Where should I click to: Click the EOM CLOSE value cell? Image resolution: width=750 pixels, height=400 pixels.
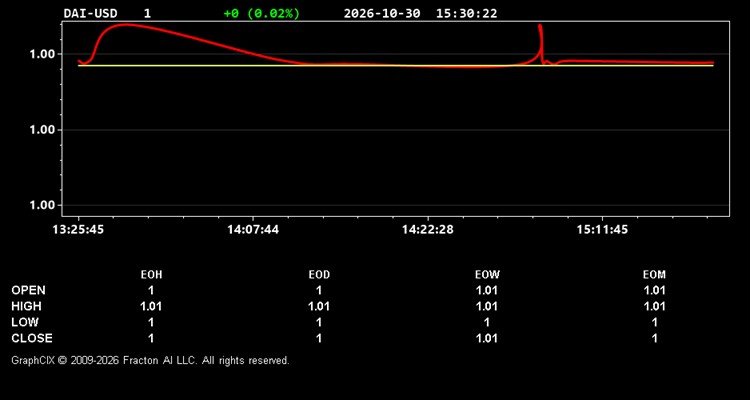point(654,338)
